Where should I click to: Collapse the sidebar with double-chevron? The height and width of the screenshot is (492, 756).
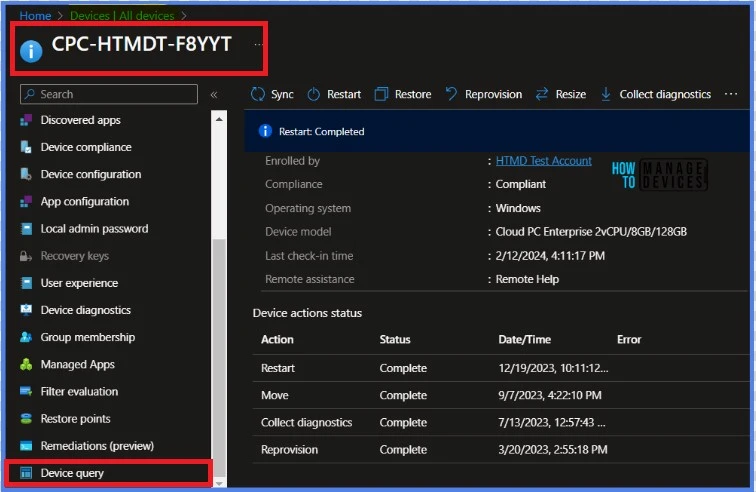214,95
